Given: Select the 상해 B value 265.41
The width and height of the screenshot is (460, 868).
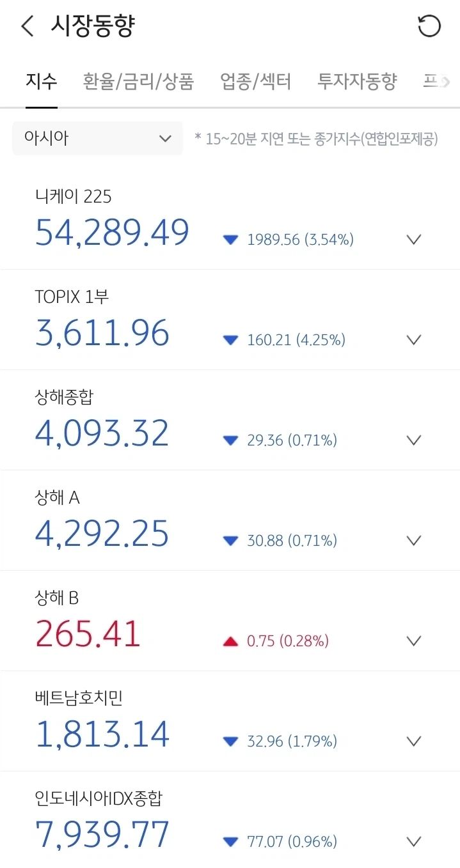Looking at the screenshot, I should pyautogui.click(x=88, y=634).
